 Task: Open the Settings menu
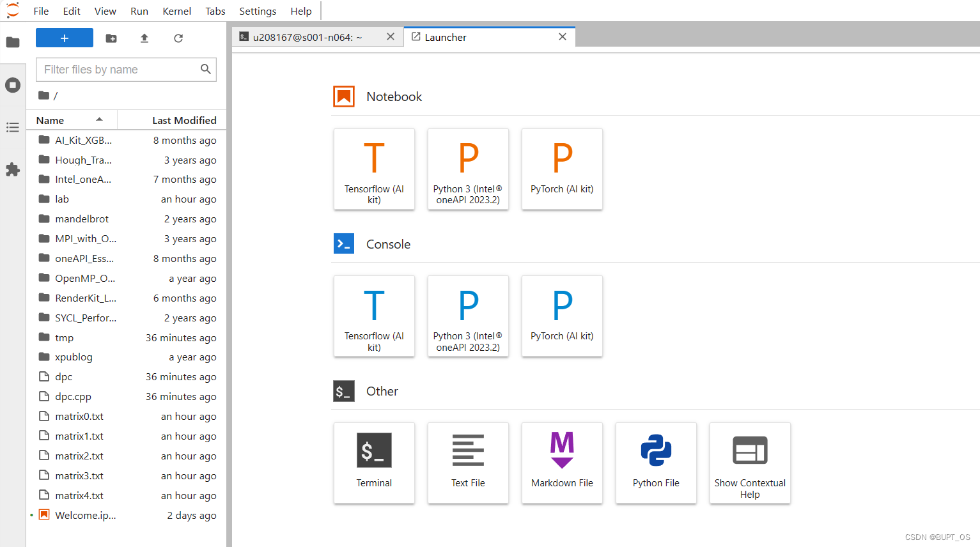pyautogui.click(x=258, y=11)
